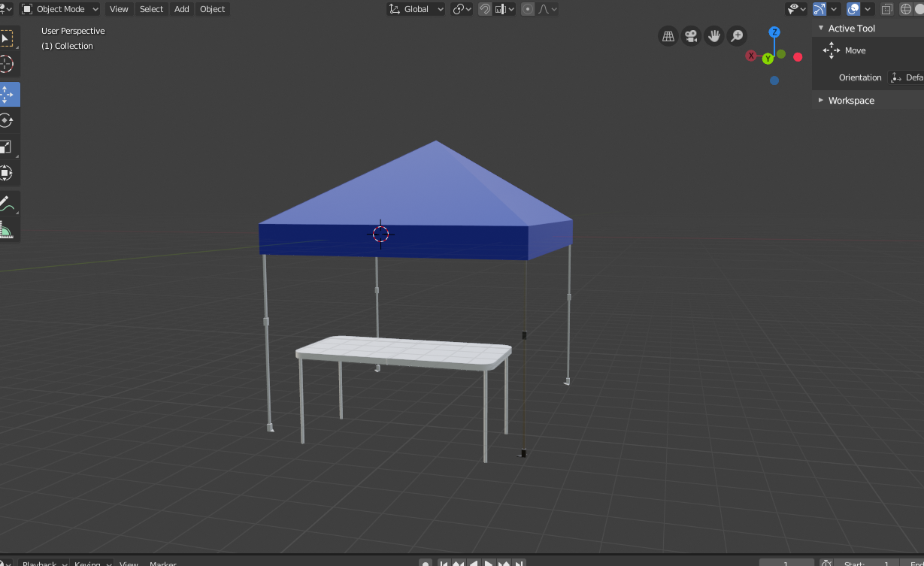
Task: Activate the Cursor tool
Action: point(7,64)
